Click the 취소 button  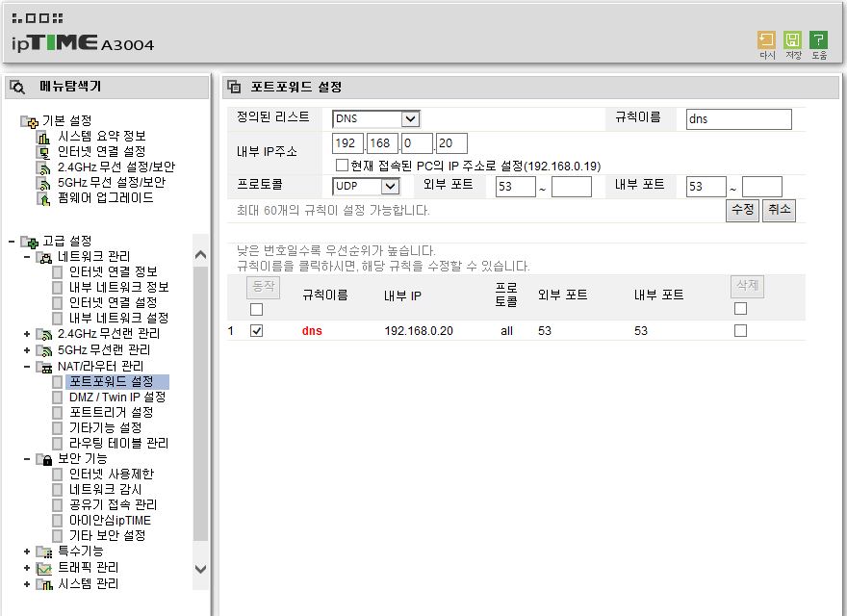(x=779, y=210)
